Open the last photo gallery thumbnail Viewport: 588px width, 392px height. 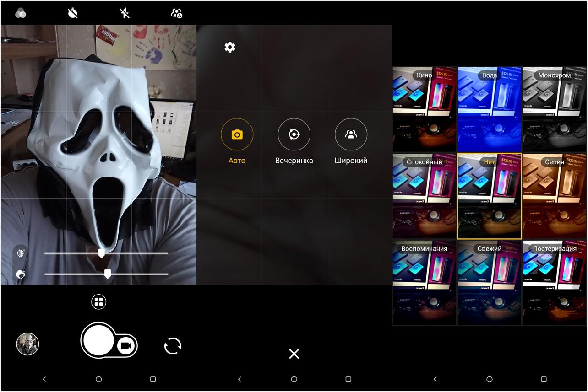click(27, 344)
